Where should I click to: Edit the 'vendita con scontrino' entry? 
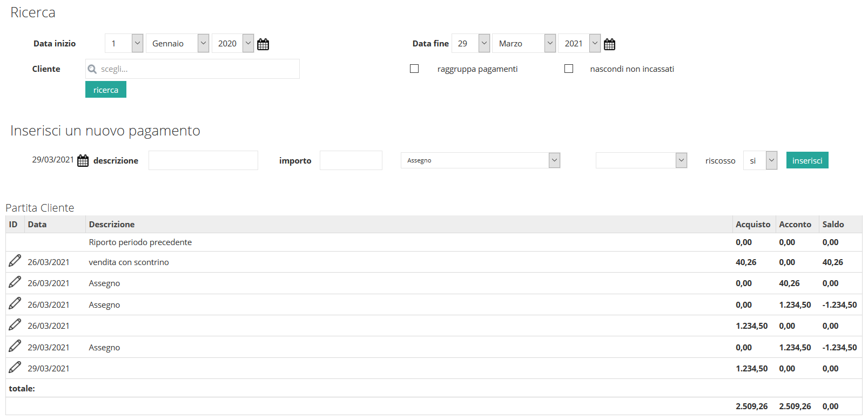pos(15,261)
